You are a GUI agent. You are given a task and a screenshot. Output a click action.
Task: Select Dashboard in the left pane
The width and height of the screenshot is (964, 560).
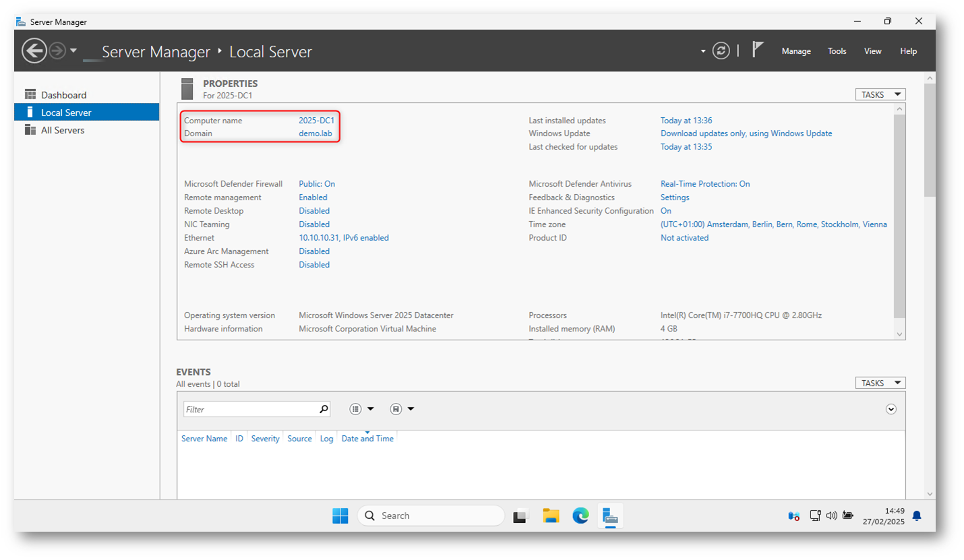click(86, 95)
